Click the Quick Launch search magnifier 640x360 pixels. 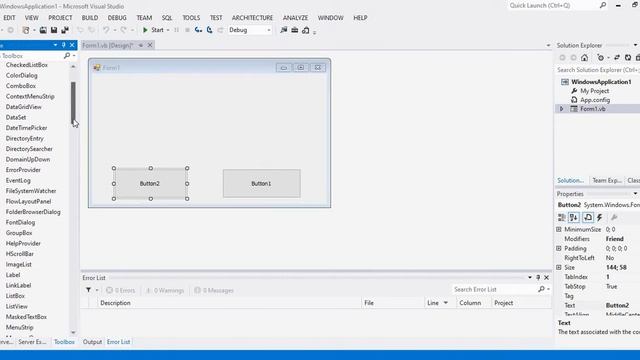click(603, 5)
